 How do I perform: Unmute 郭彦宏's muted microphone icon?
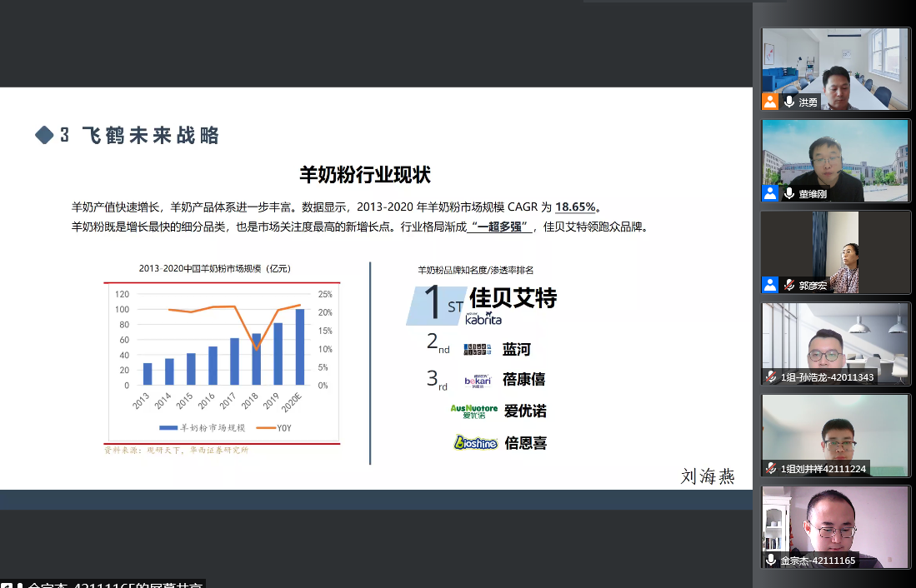tap(789, 285)
